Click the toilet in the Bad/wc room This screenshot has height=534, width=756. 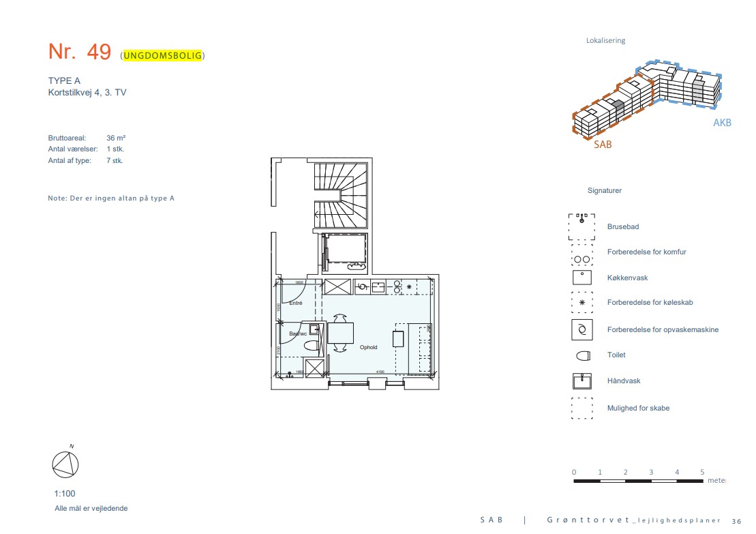point(311,346)
